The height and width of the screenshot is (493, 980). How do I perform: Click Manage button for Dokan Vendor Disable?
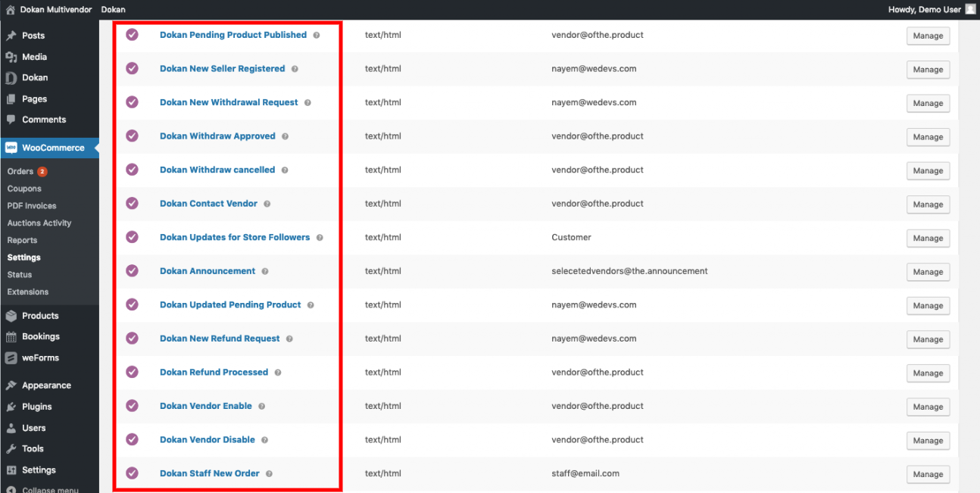click(x=928, y=441)
